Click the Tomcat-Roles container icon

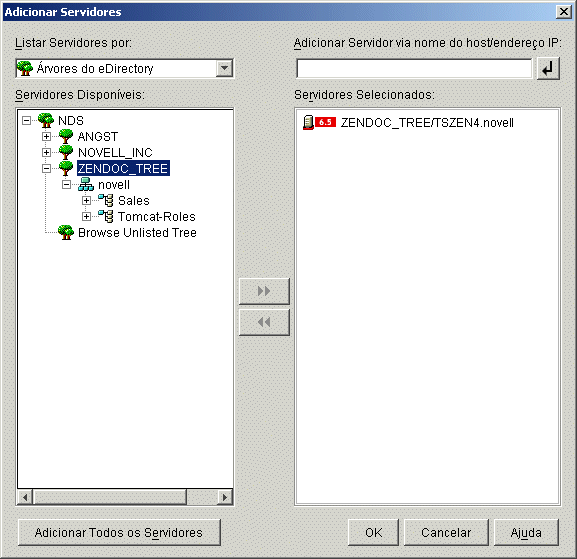[x=106, y=216]
